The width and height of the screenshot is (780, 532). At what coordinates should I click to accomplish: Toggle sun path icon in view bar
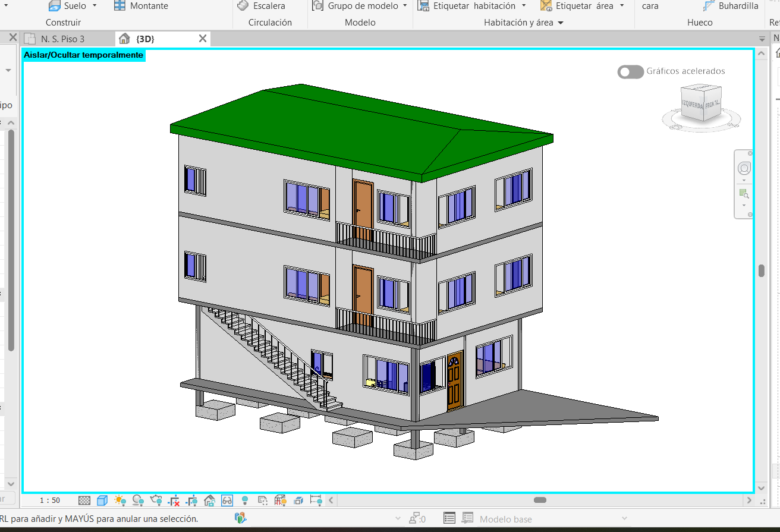pyautogui.click(x=120, y=500)
